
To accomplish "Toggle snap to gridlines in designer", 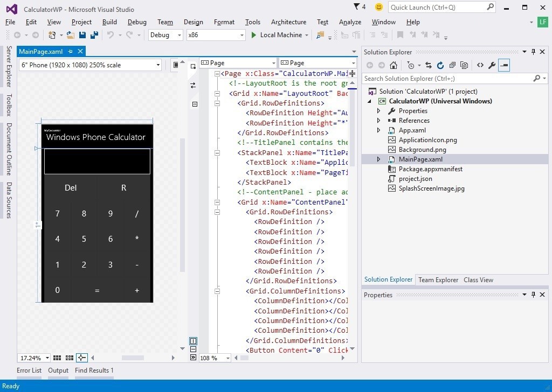I will (70, 358).
